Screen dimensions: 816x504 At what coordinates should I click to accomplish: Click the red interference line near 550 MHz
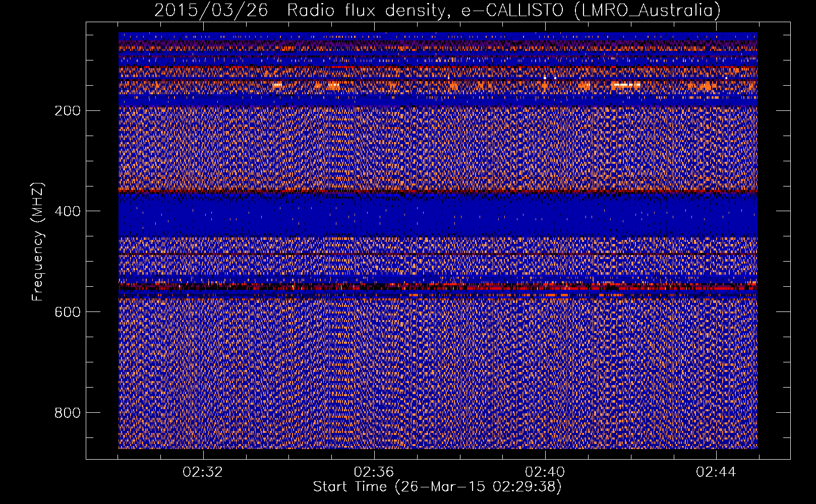(x=438, y=288)
